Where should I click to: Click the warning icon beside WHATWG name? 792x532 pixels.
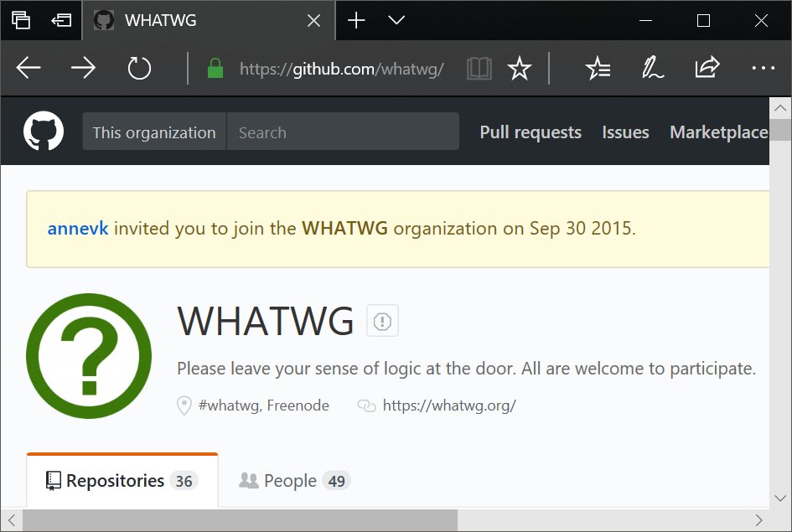click(382, 321)
